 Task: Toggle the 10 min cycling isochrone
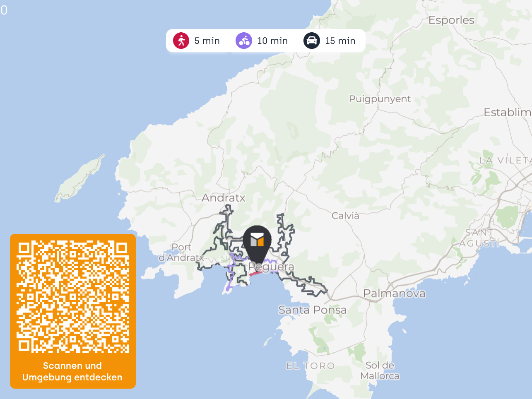coord(262,41)
